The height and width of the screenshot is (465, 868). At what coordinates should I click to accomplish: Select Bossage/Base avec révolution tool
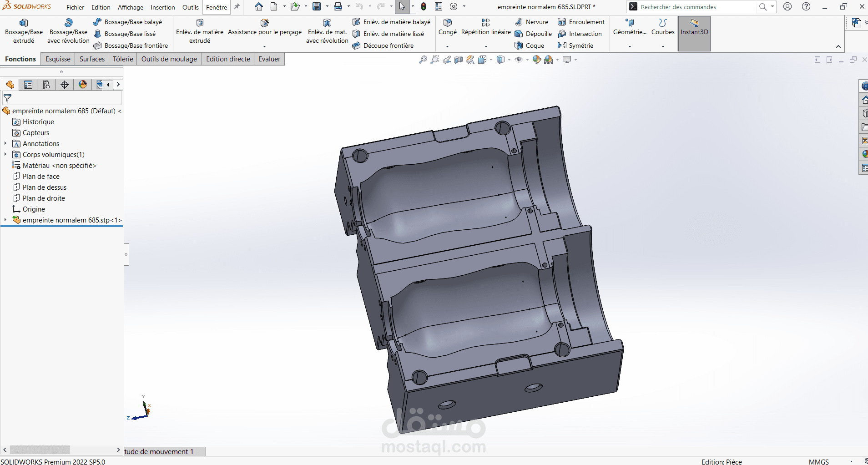pos(68,31)
